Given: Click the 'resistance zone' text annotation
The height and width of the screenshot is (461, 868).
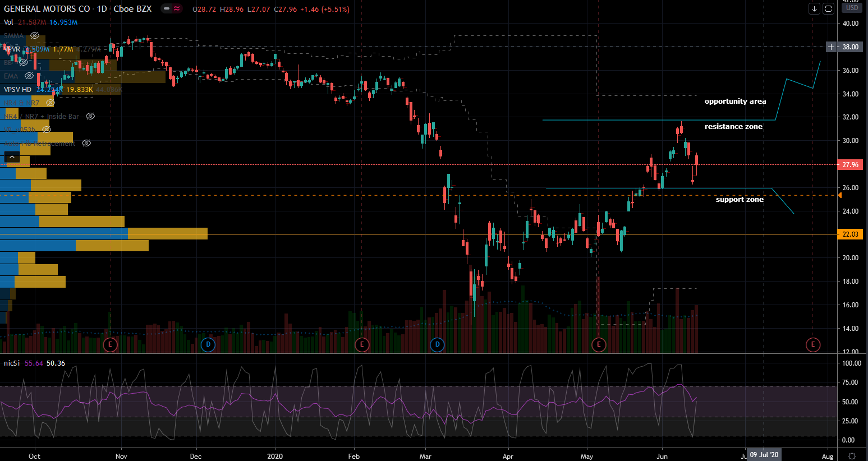Looking at the screenshot, I should click(733, 127).
